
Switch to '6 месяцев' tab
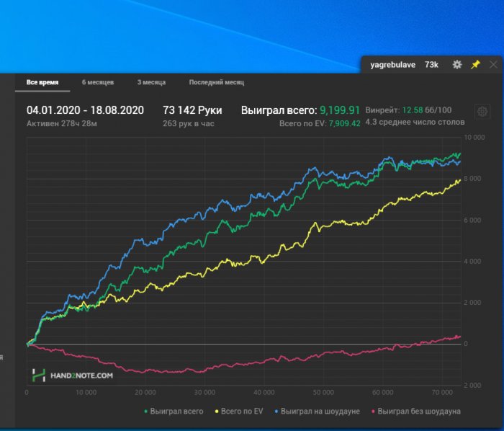[98, 82]
